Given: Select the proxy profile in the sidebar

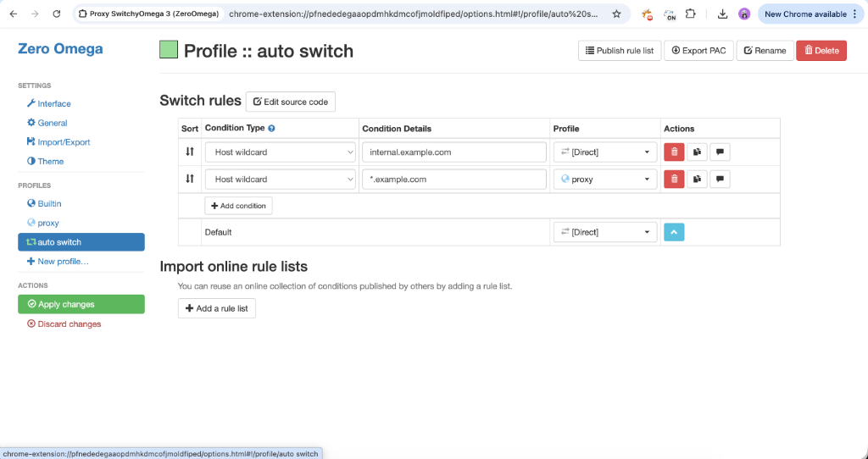Looking at the screenshot, I should (48, 223).
